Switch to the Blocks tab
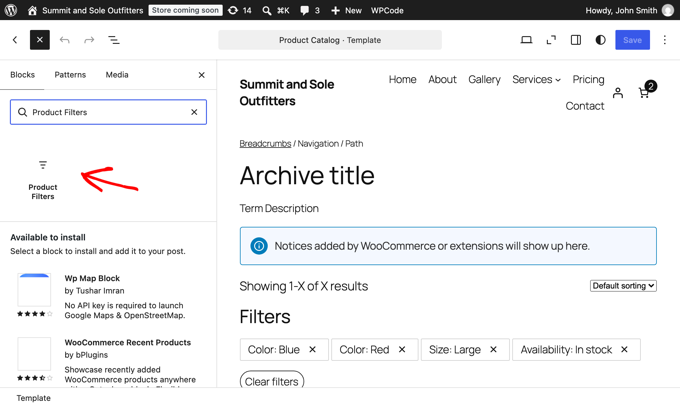680x408 pixels. point(23,75)
